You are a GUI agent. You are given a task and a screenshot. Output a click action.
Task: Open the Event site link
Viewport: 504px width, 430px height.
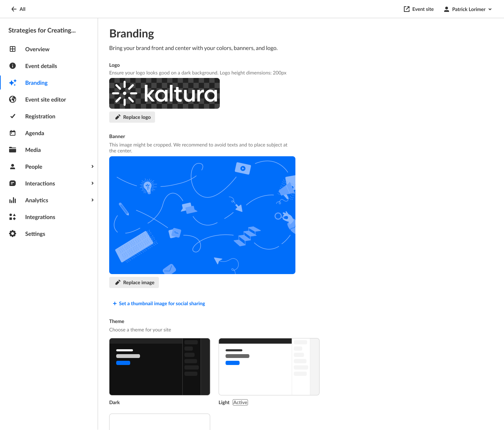[419, 9]
